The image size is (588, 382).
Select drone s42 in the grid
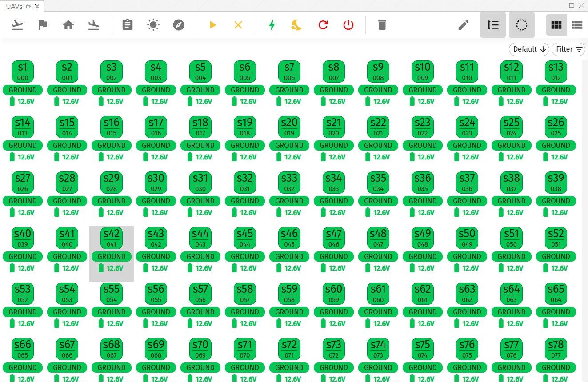[112, 239]
